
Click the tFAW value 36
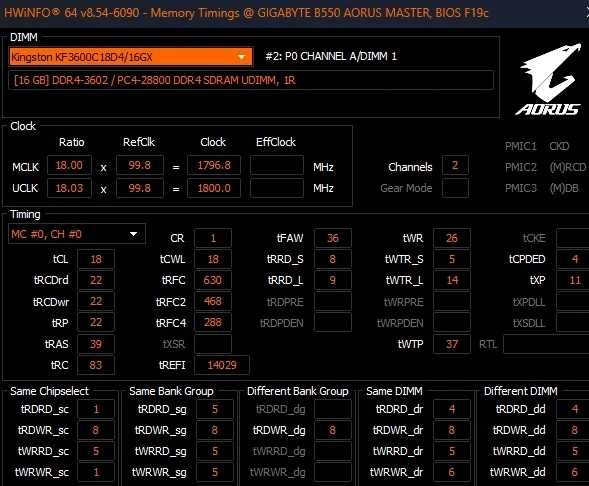click(333, 238)
